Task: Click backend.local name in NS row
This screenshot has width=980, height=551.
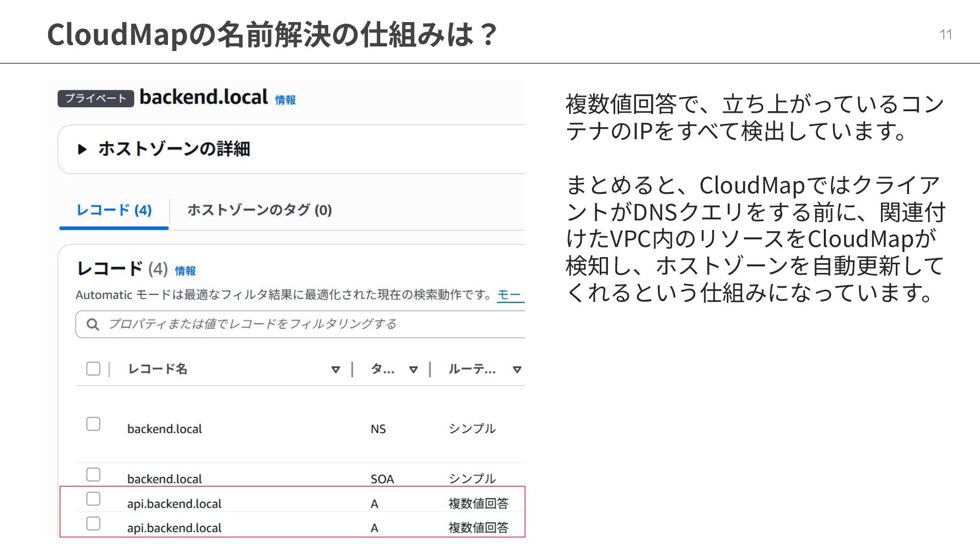Action: pos(164,429)
